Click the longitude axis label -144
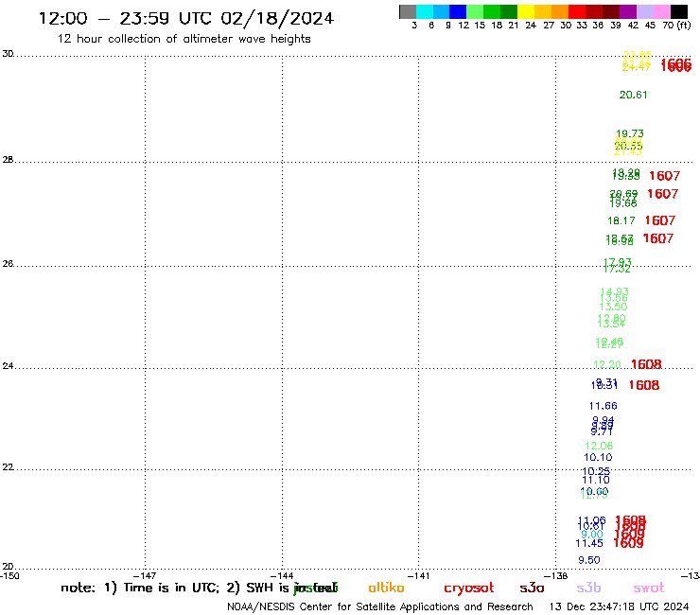This screenshot has width=700, height=615. pyautogui.click(x=282, y=576)
